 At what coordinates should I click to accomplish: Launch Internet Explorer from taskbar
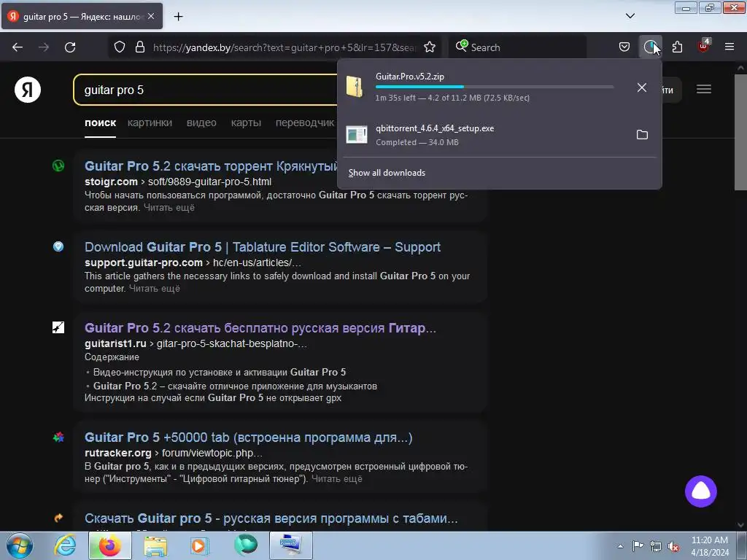pos(65,545)
